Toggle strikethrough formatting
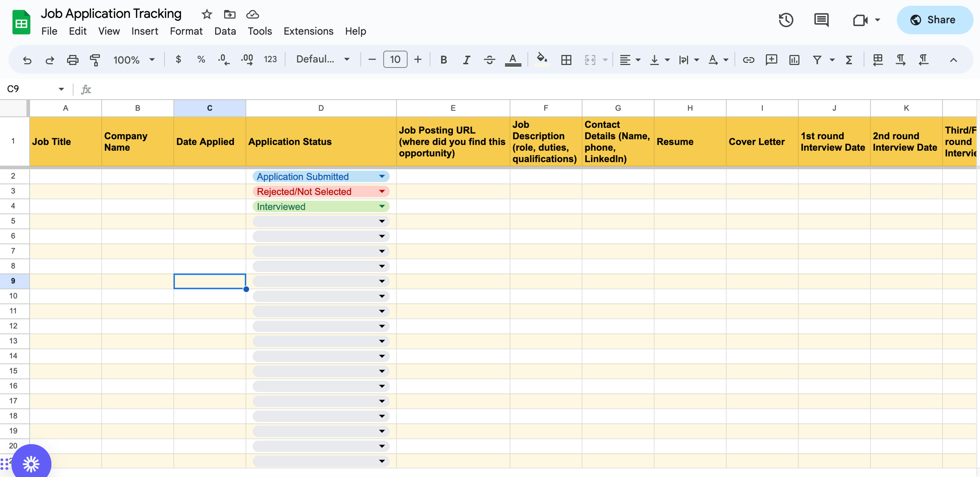 tap(489, 60)
